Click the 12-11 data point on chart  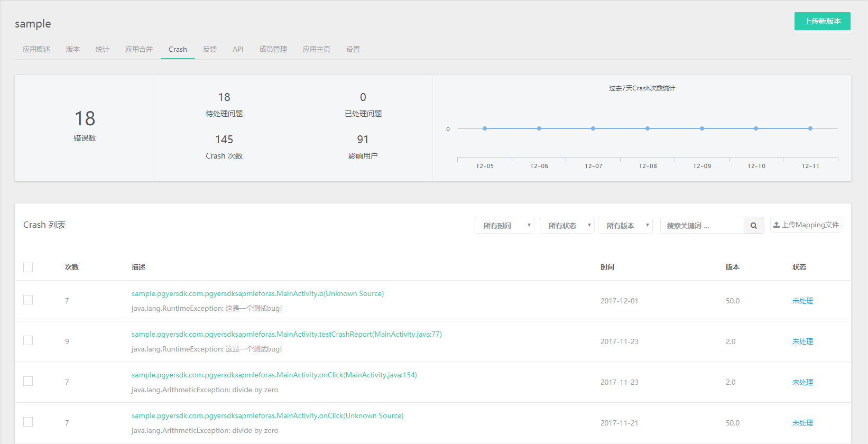point(810,128)
